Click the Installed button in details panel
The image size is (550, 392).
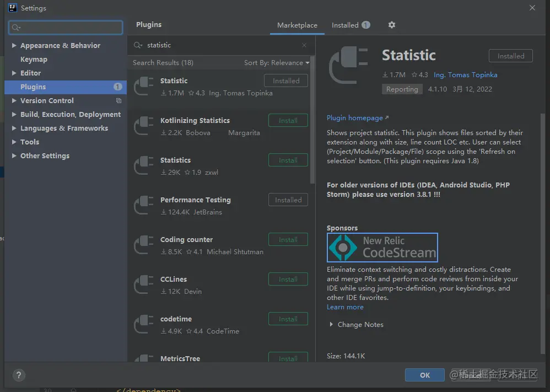point(511,56)
